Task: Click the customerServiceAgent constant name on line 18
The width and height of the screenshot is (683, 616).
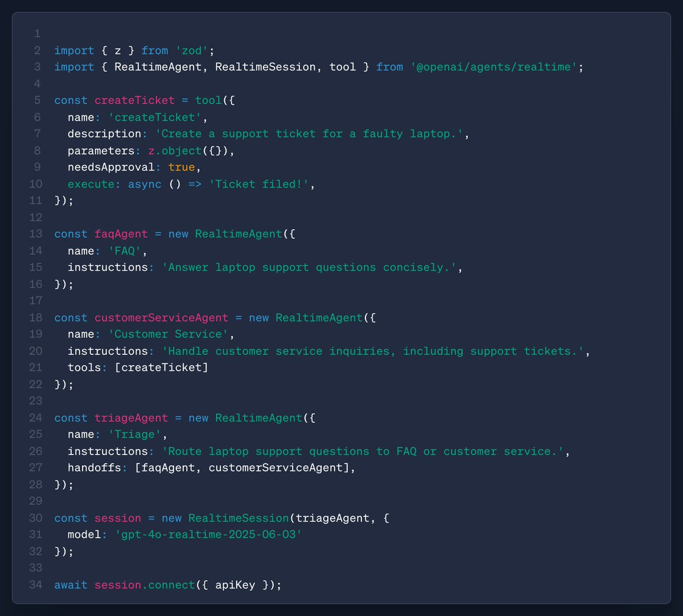Action: [x=162, y=318]
